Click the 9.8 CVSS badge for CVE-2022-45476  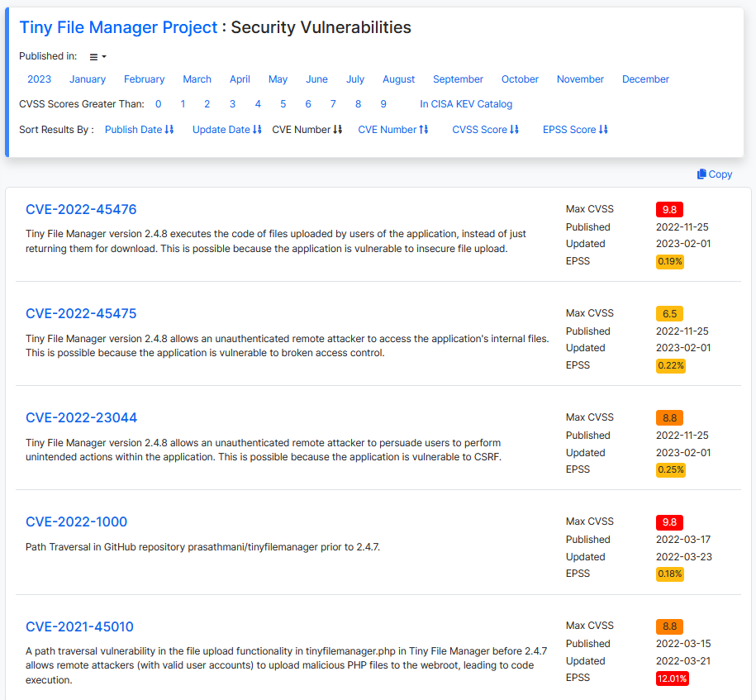coord(669,210)
